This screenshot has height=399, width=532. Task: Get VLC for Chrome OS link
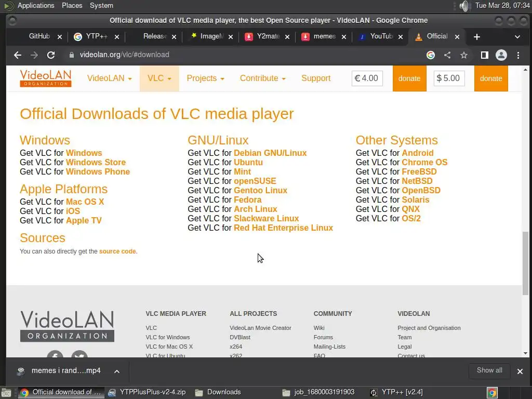(424, 163)
